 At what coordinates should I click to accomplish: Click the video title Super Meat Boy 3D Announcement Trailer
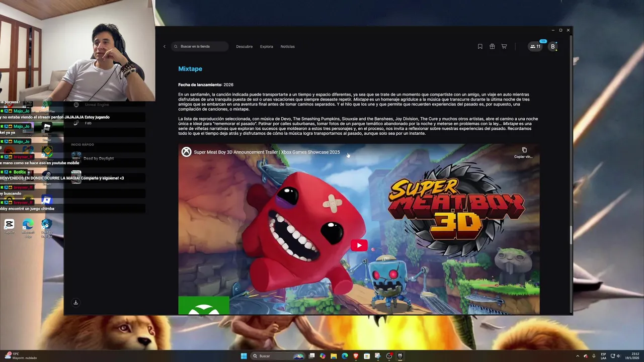click(267, 152)
